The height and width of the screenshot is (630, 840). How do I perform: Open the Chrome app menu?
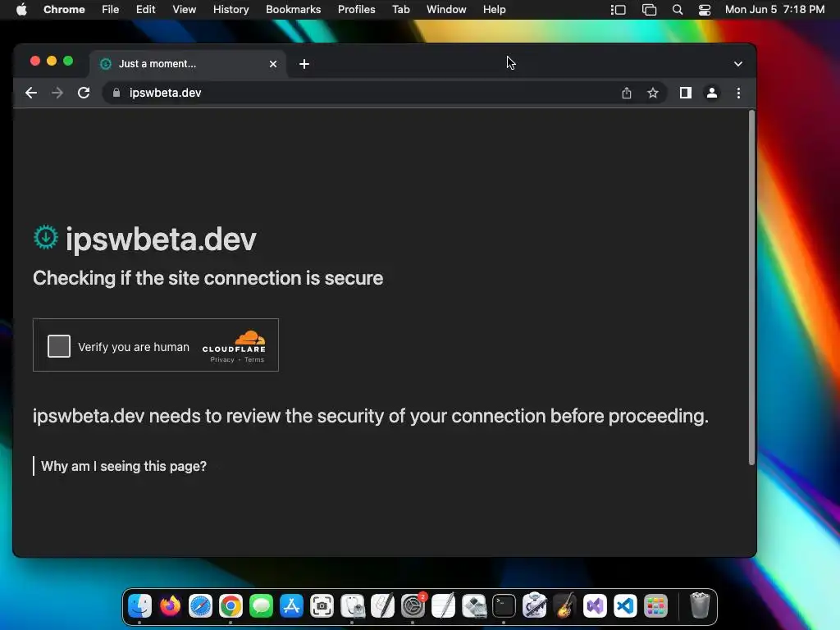[64, 9]
